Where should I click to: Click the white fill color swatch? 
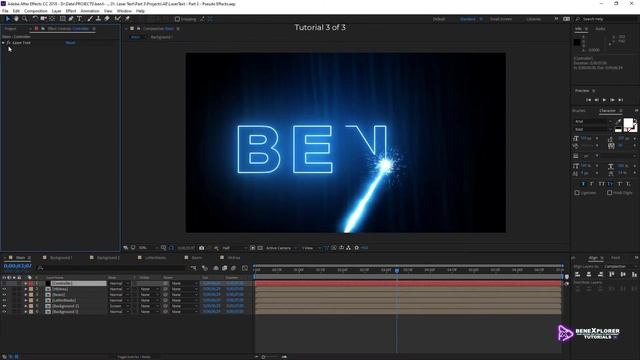[628, 123]
